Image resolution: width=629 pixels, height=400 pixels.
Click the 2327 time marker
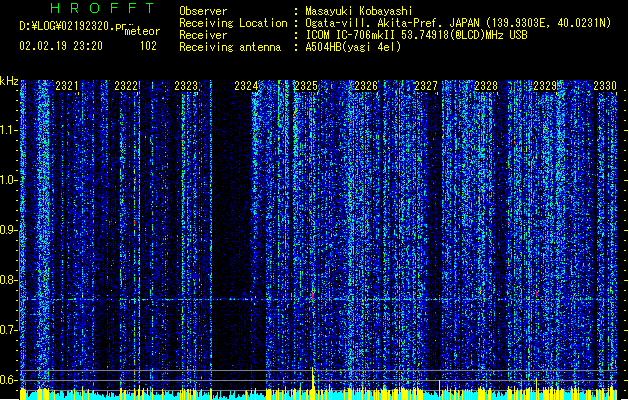point(426,86)
